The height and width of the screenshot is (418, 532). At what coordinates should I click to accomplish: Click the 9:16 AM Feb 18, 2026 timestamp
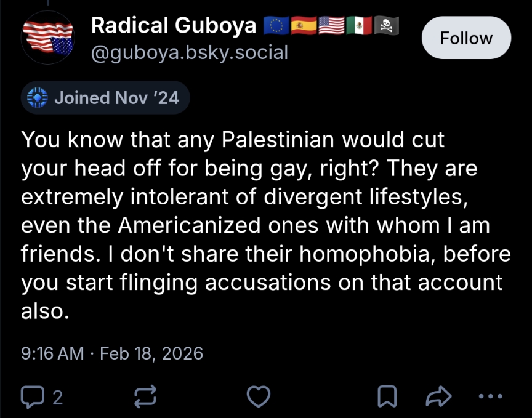[x=111, y=353]
